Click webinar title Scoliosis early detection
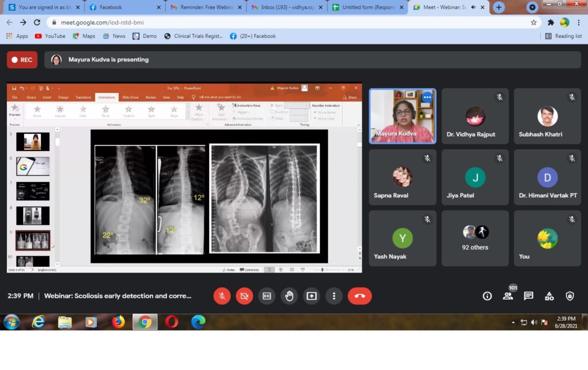This screenshot has height=370, width=588. pyautogui.click(x=118, y=296)
